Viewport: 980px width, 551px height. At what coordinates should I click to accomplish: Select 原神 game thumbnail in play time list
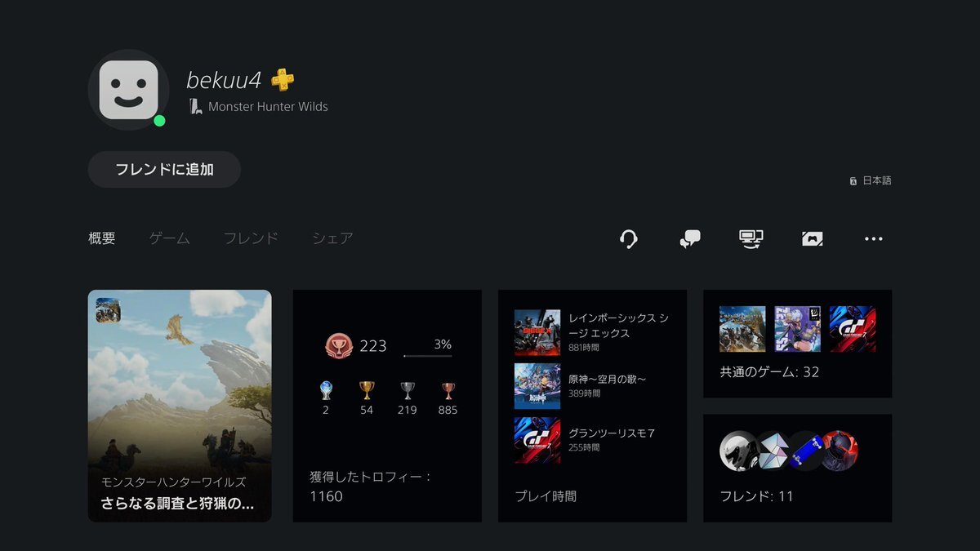click(537, 386)
